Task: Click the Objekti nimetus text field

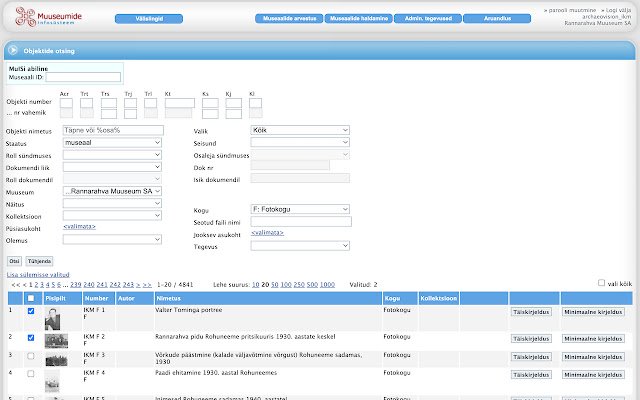Action: click(113, 130)
